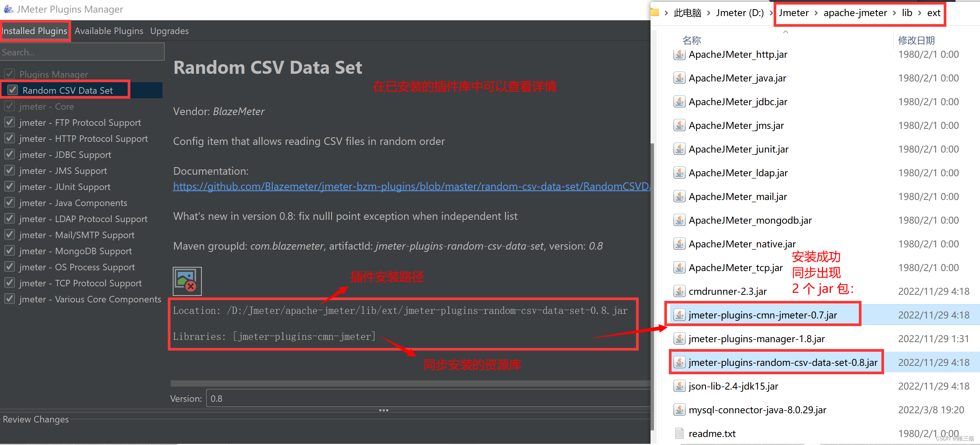
Task: Toggle jmeter - Java Components checkbox
Action: tap(10, 203)
